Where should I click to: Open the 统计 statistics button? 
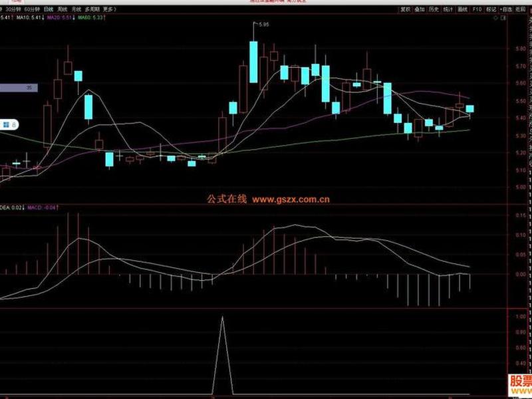448,9
